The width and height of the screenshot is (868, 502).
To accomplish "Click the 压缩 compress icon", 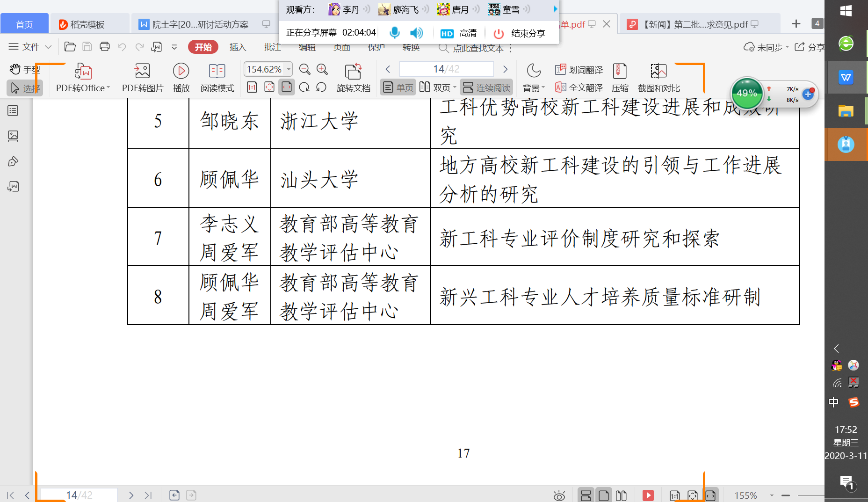I will point(620,72).
